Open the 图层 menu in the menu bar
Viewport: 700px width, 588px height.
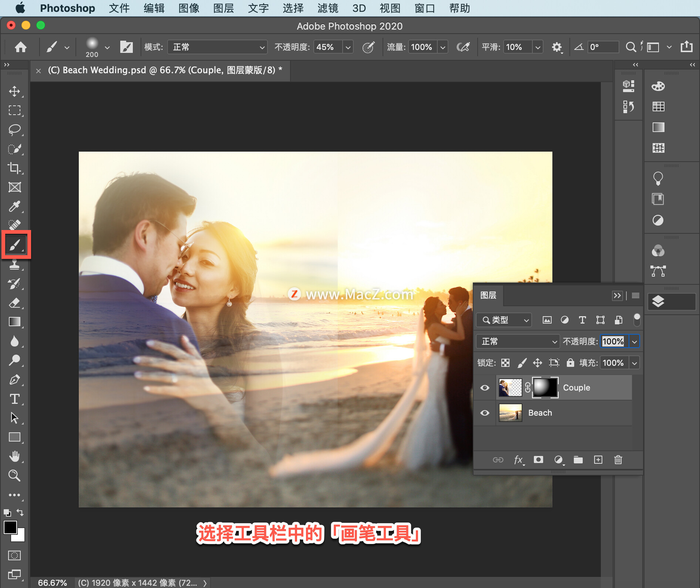tap(223, 8)
